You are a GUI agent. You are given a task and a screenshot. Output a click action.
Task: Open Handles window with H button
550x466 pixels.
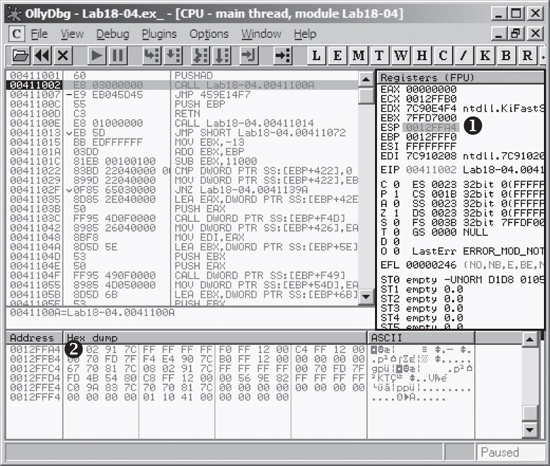point(422,55)
